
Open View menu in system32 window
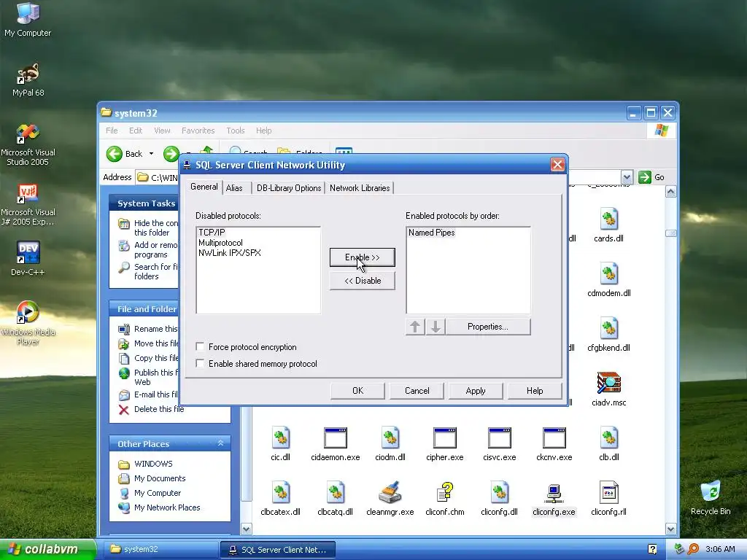click(162, 131)
